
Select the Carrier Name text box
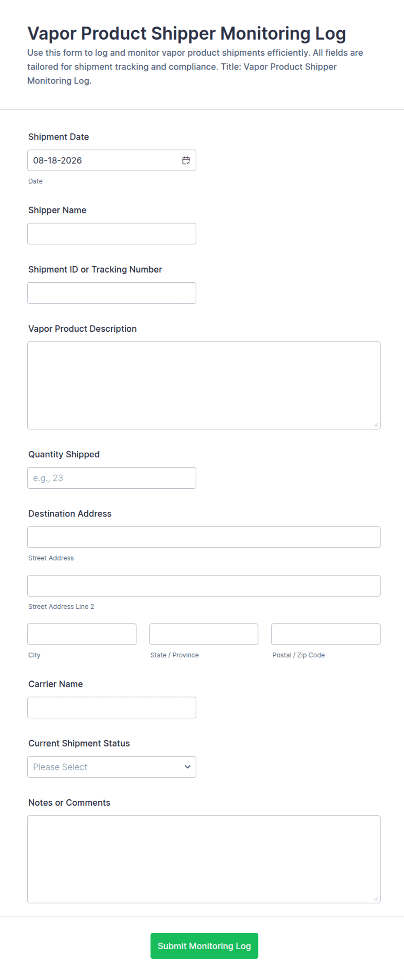coord(112,707)
